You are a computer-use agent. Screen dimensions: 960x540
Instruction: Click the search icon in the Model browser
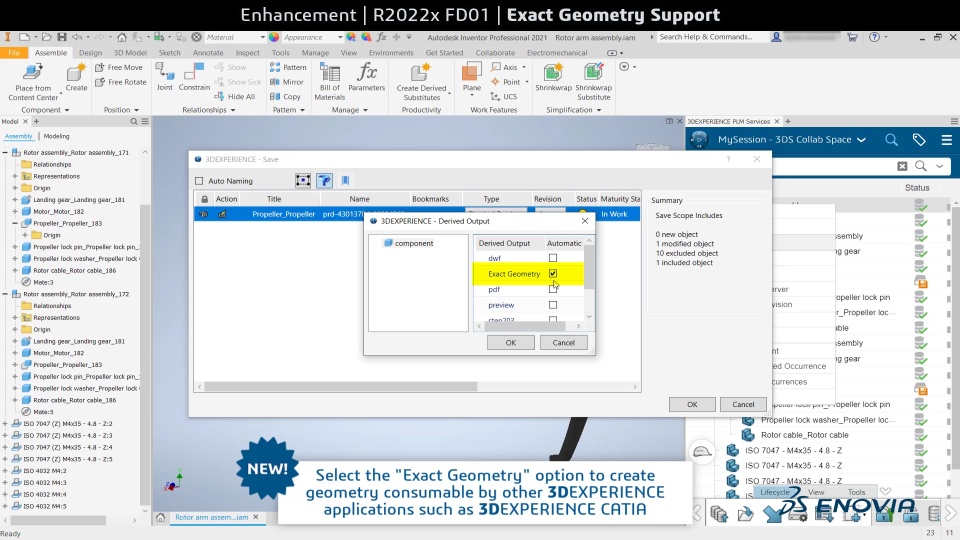point(133,121)
